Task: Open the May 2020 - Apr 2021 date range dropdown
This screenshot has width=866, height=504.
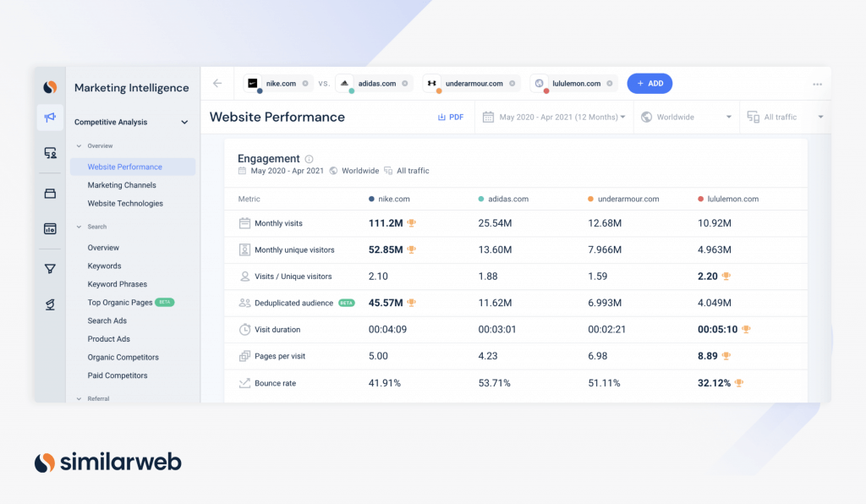Action: (x=554, y=117)
